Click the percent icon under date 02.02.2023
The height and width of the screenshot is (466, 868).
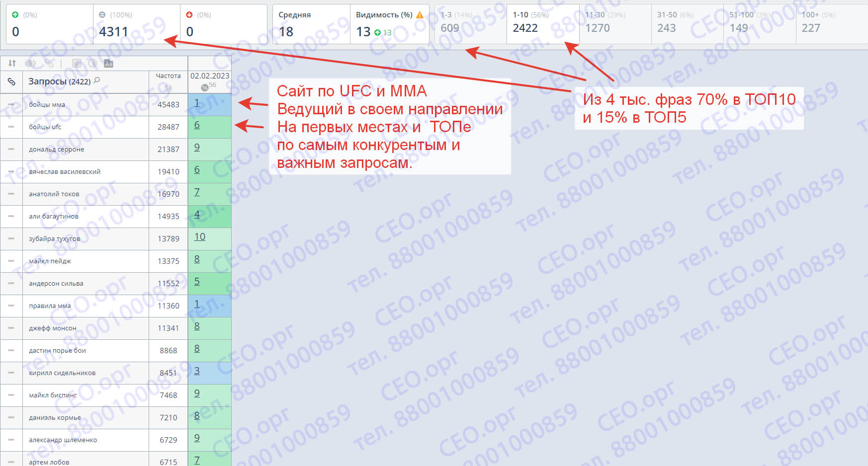pyautogui.click(x=204, y=88)
